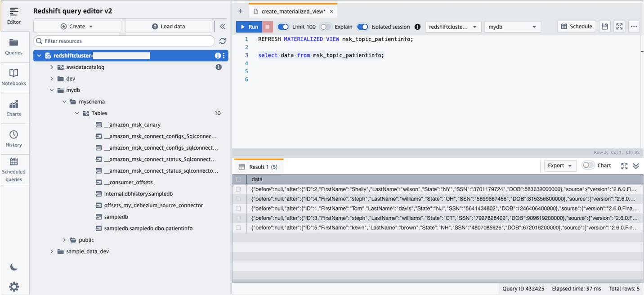Refresh the resource list
This screenshot has width=644, height=295.
[x=223, y=41]
